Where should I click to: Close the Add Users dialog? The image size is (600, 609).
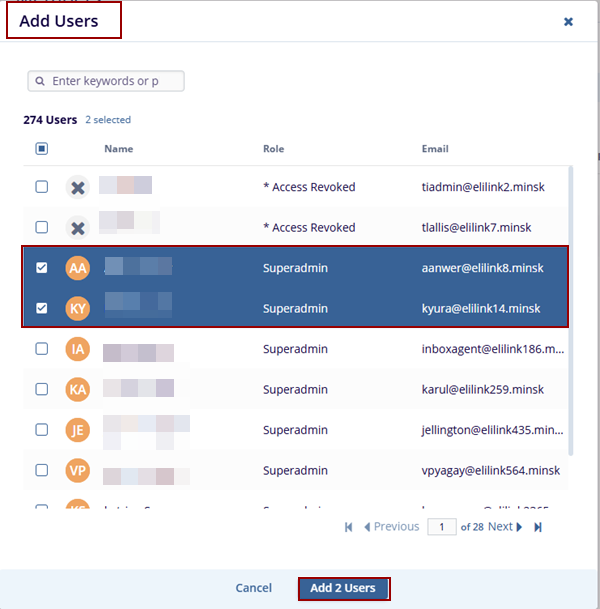click(x=568, y=21)
